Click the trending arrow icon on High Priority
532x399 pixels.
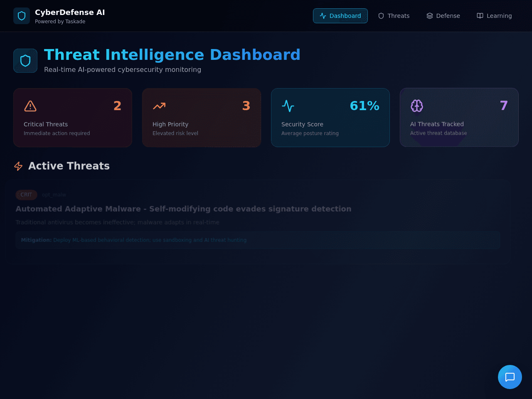pos(159,106)
